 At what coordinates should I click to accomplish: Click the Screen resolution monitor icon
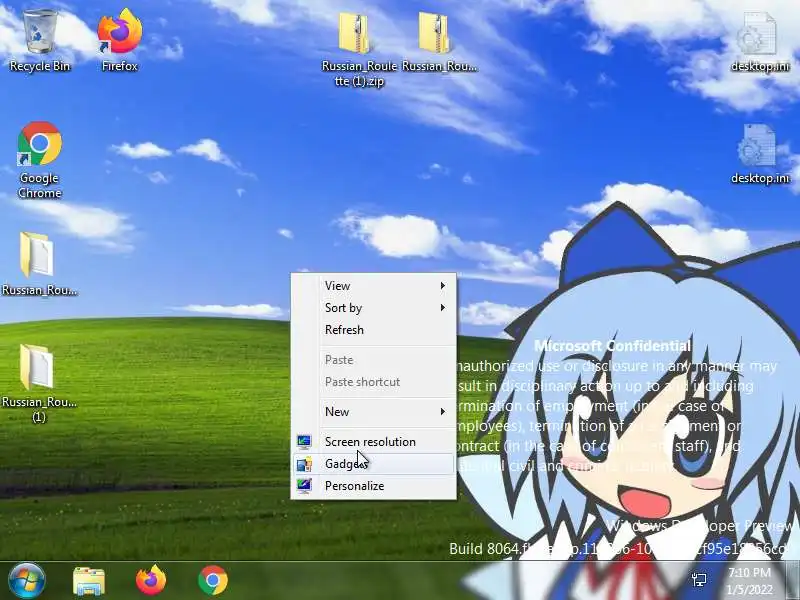pyautogui.click(x=304, y=441)
